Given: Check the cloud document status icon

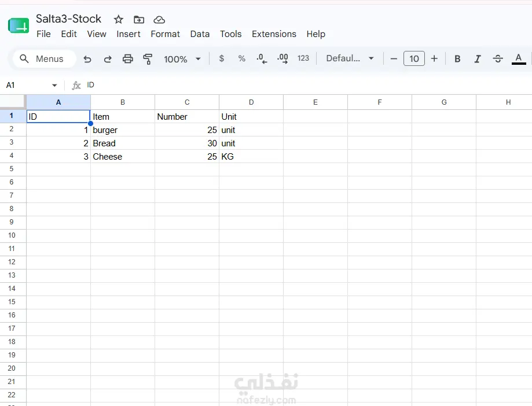Looking at the screenshot, I should point(159,20).
